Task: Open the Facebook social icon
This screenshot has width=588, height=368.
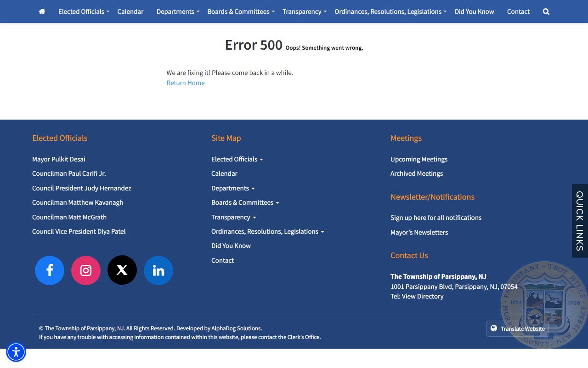Action: (50, 270)
